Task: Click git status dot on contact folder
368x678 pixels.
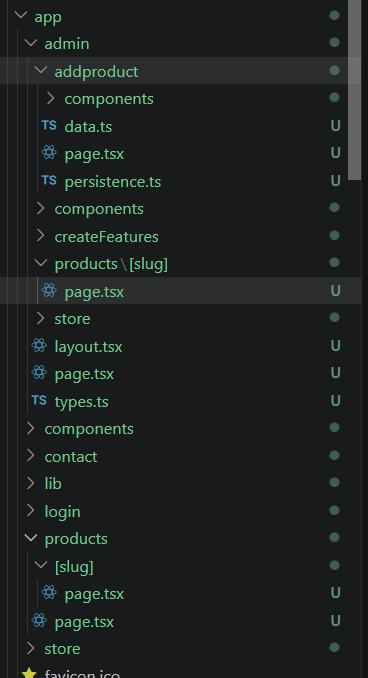Action: 334,456
